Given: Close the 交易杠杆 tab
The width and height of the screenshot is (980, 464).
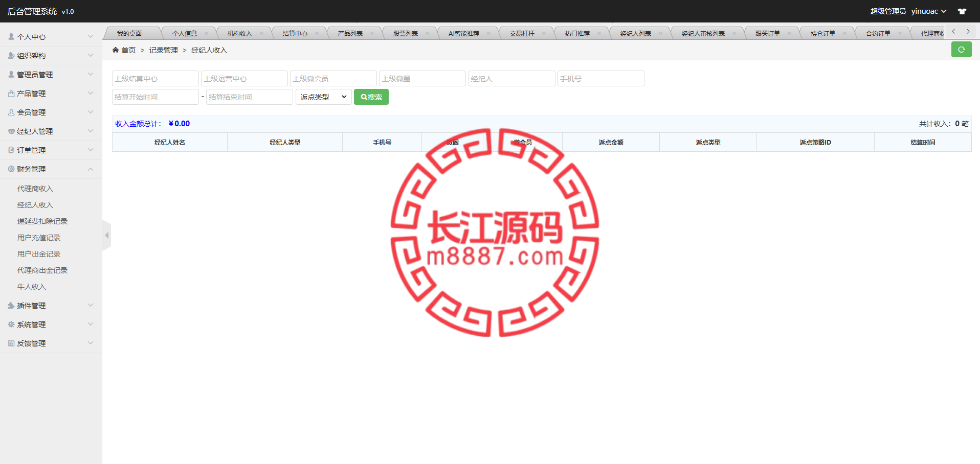Looking at the screenshot, I should pyautogui.click(x=544, y=34).
